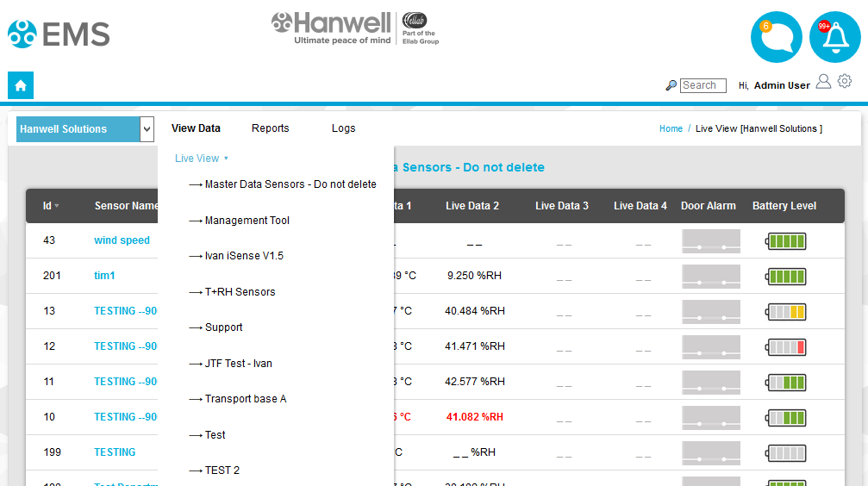Screen dimensions: 868x486
Task: Sort table by Id column
Action: click(51, 206)
